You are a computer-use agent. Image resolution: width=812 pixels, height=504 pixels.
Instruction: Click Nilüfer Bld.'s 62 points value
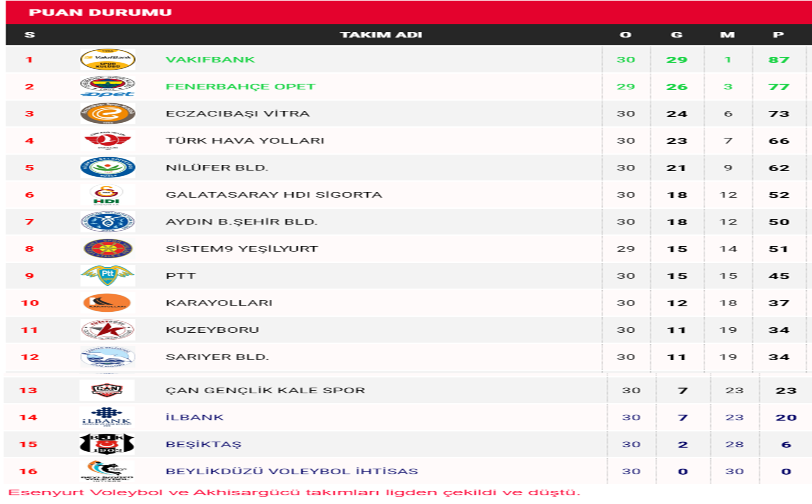[779, 168]
